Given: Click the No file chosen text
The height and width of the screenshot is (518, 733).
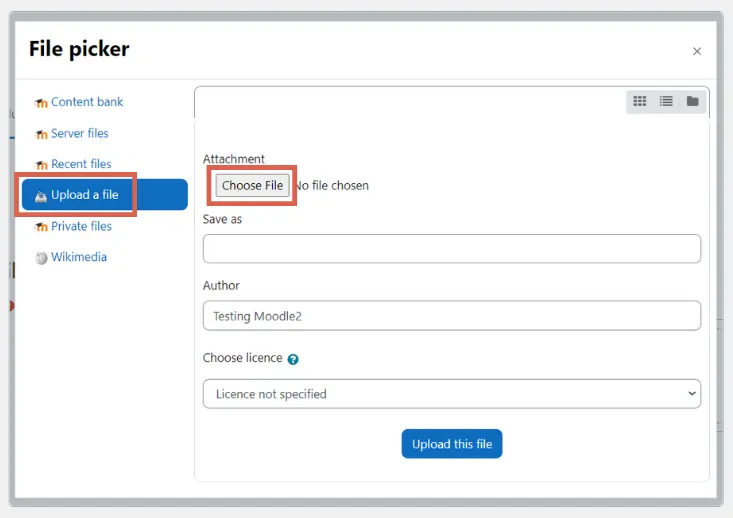Looking at the screenshot, I should (332, 186).
